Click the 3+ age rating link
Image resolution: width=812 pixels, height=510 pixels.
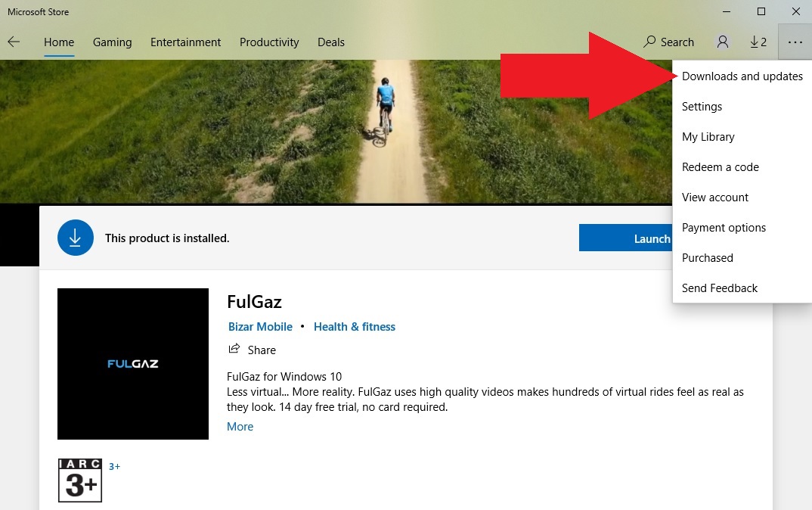pos(114,466)
